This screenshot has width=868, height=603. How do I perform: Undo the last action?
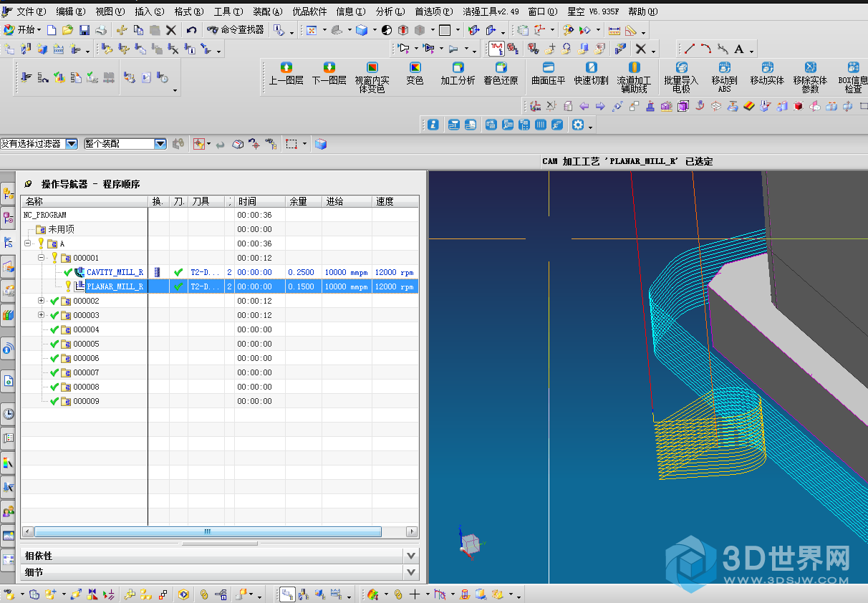[x=191, y=30]
